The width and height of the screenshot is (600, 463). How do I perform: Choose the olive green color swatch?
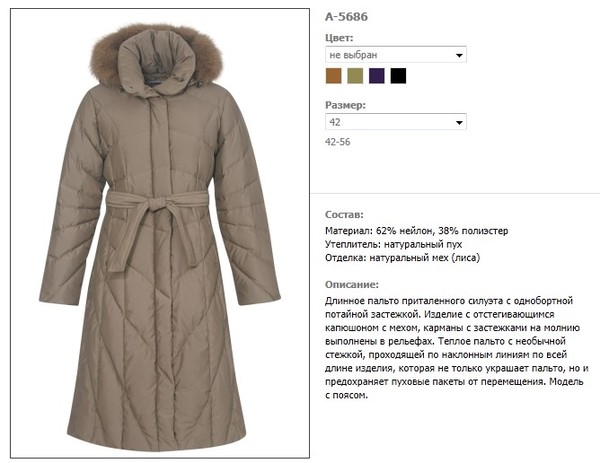(355, 76)
